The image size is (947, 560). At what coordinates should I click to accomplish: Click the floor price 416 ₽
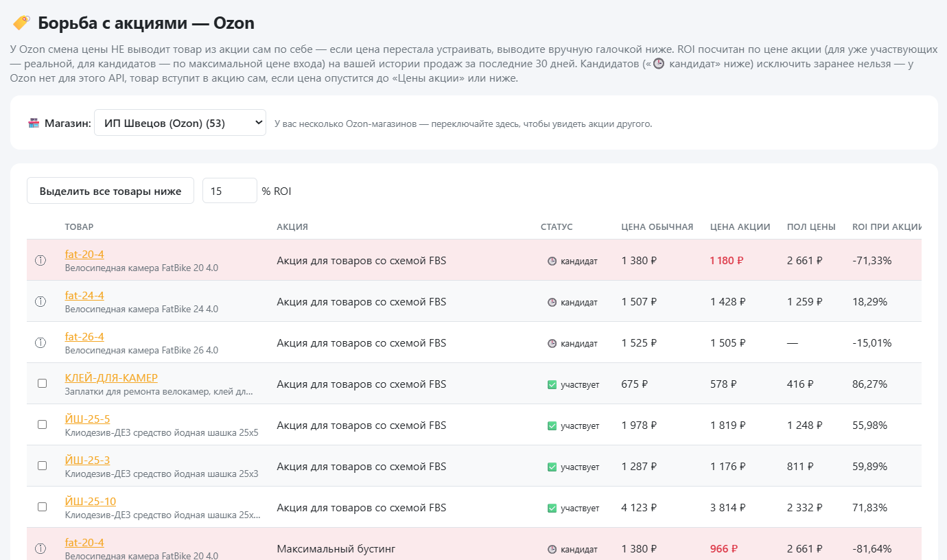pos(800,384)
